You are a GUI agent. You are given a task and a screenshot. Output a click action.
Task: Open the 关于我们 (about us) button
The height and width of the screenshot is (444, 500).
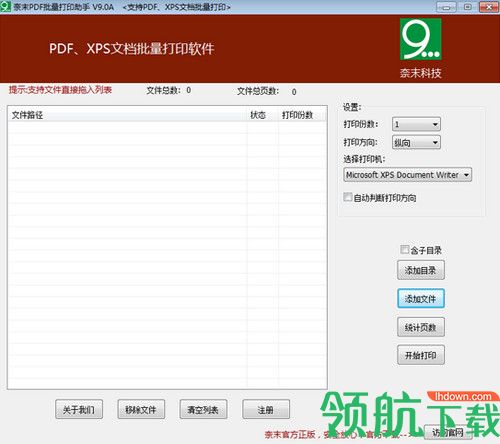tap(79, 409)
